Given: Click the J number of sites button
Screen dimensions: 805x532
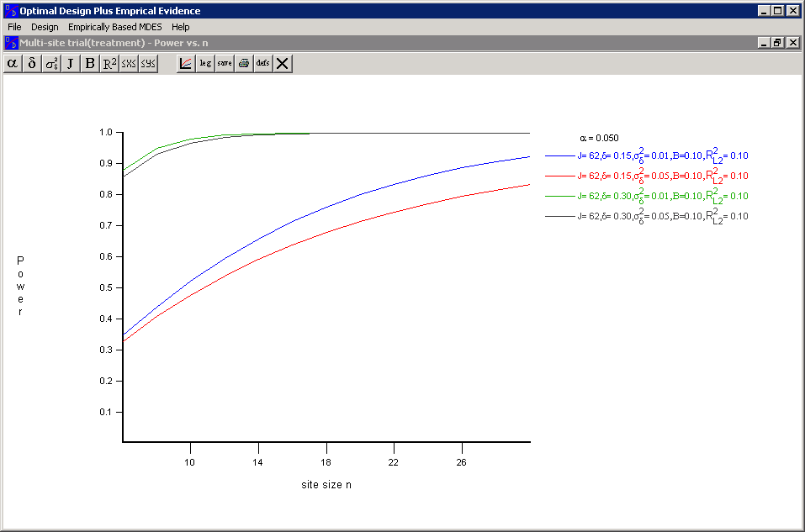Looking at the screenshot, I should [x=71, y=64].
